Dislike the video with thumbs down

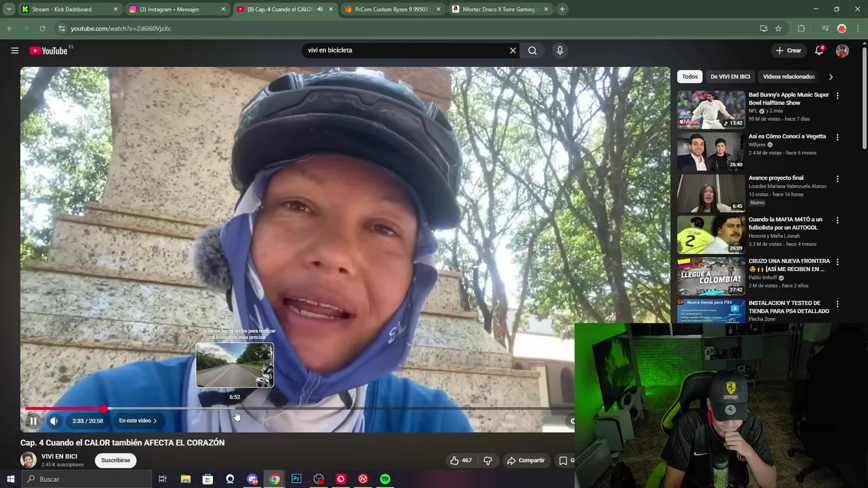click(488, 460)
